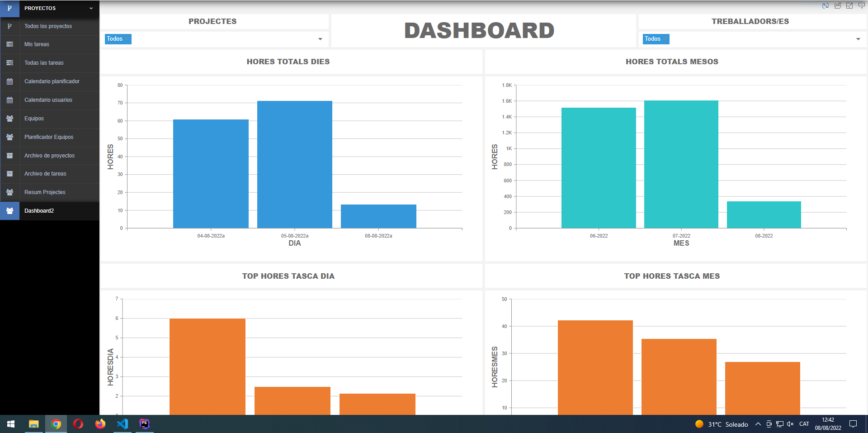
Task: Remove the Todos tag in TREBALLADORS/ES filter
Action: [x=665, y=39]
